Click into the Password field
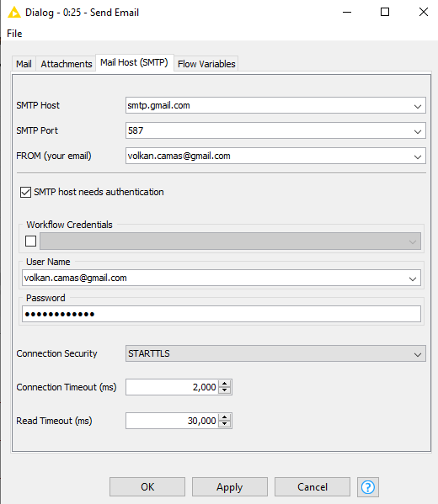 point(222,314)
